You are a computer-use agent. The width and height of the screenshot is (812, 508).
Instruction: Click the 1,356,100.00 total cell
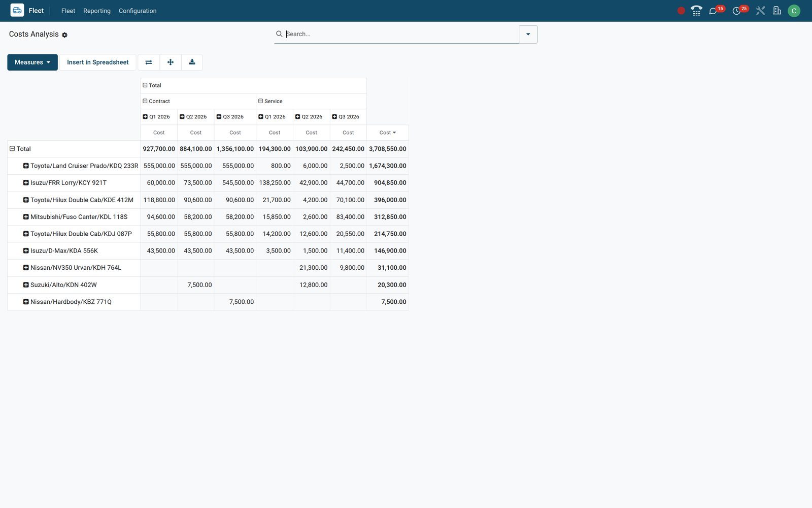(x=235, y=149)
